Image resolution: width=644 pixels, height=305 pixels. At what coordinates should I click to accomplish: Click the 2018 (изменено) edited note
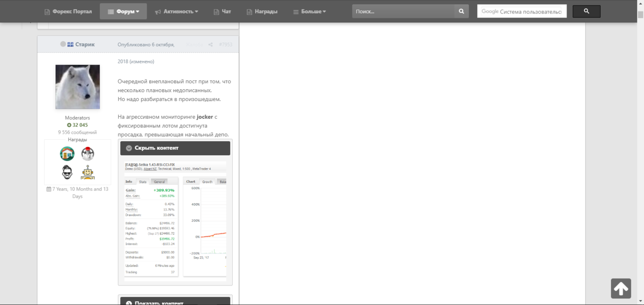tap(136, 61)
